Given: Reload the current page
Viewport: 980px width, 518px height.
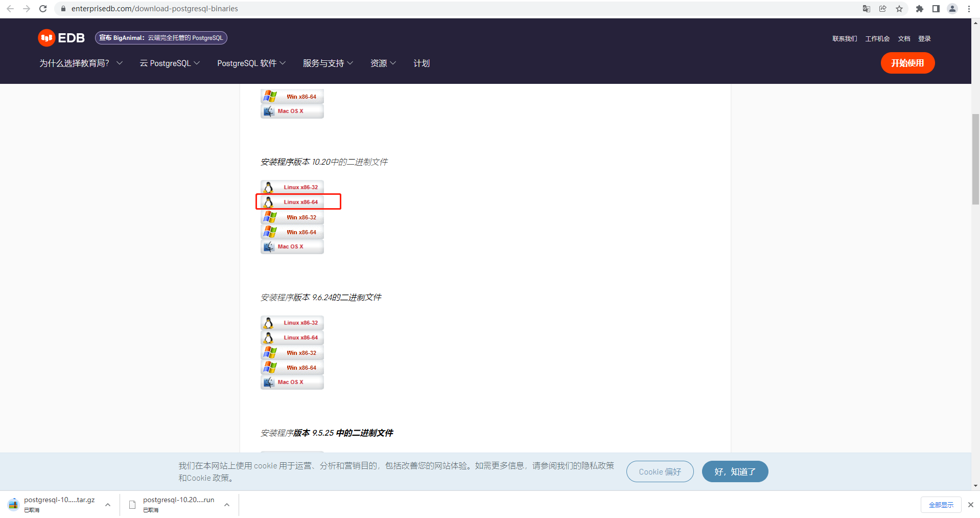Looking at the screenshot, I should (43, 9).
